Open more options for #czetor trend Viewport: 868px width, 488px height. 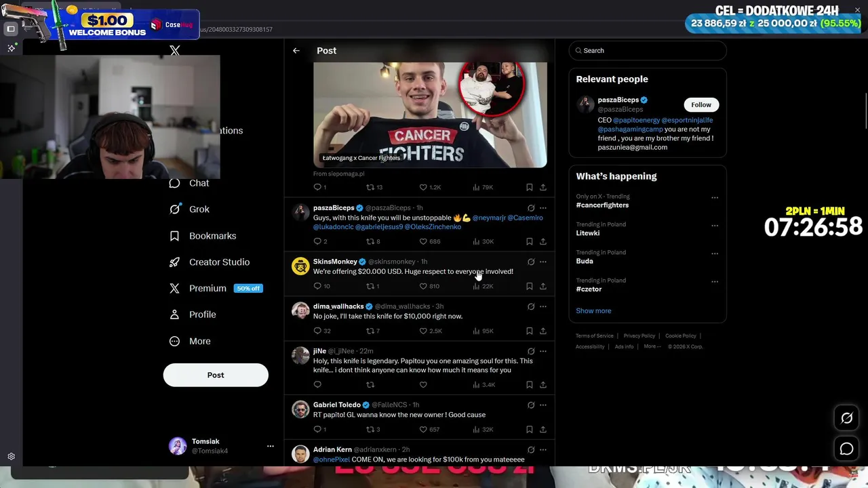click(715, 281)
